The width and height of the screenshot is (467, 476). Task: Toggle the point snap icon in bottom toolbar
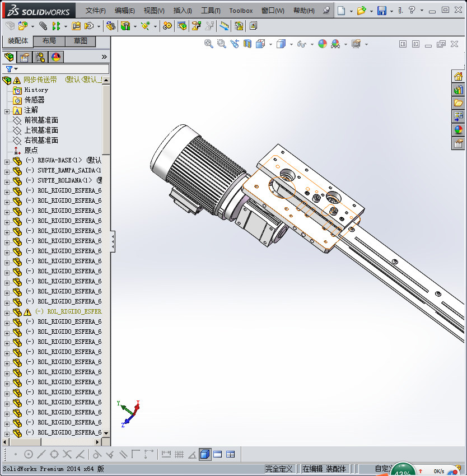pos(16,455)
